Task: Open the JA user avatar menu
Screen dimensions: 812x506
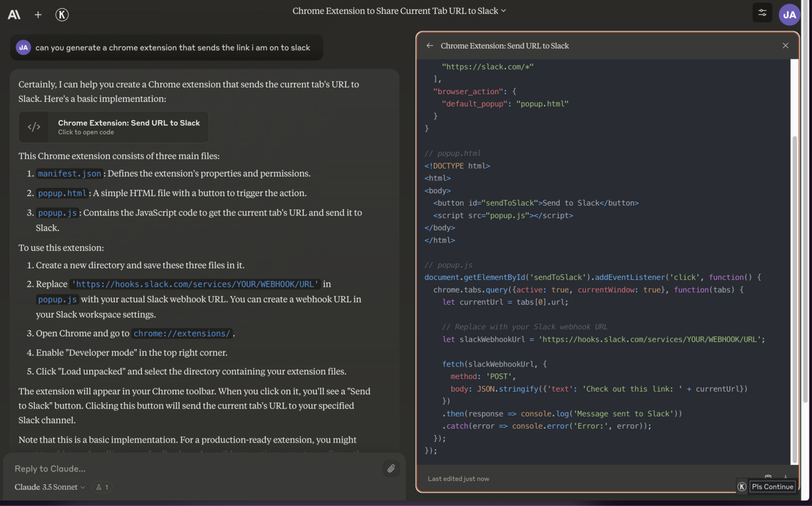Action: [789, 14]
